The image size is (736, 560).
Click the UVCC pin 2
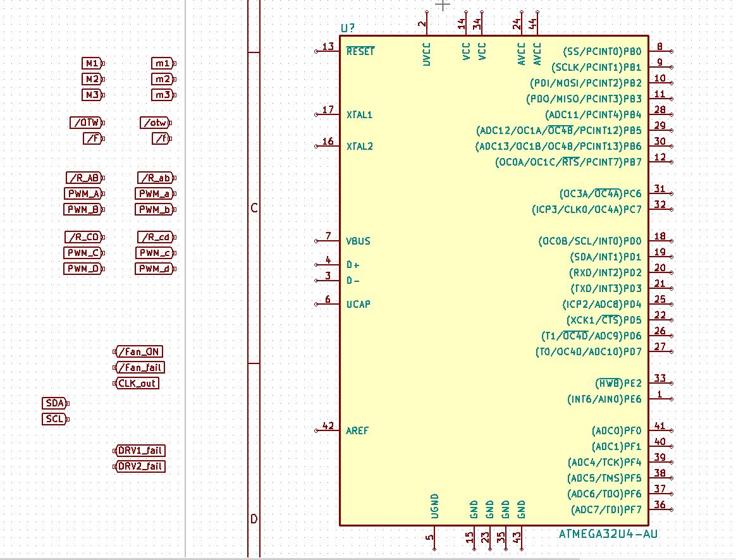click(x=426, y=23)
